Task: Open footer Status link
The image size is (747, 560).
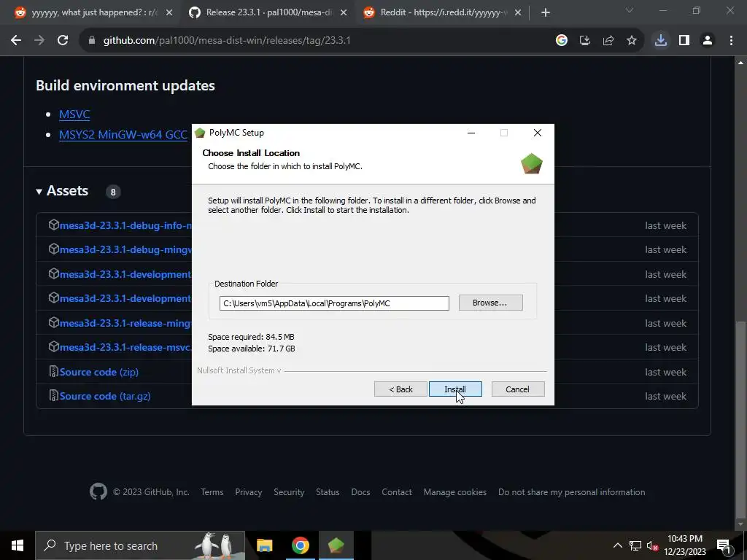Action: click(x=328, y=492)
